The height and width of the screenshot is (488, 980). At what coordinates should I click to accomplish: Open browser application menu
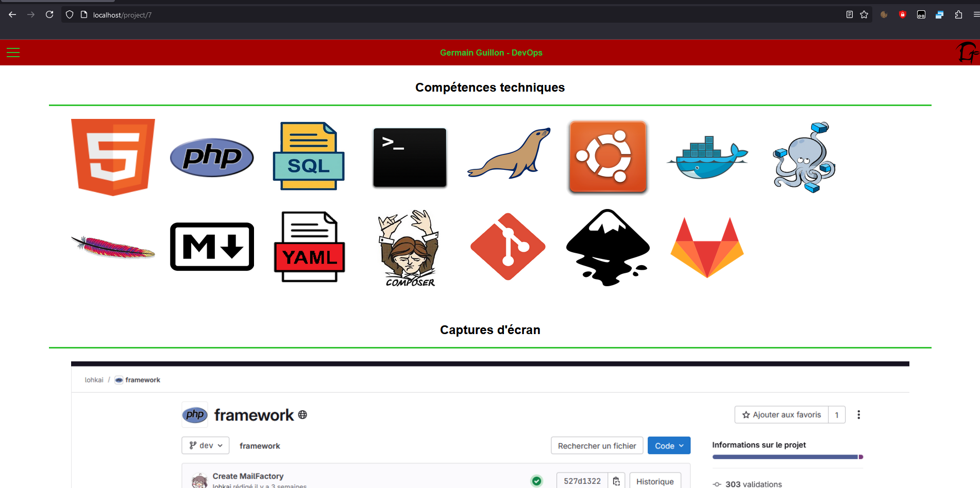coord(976,14)
